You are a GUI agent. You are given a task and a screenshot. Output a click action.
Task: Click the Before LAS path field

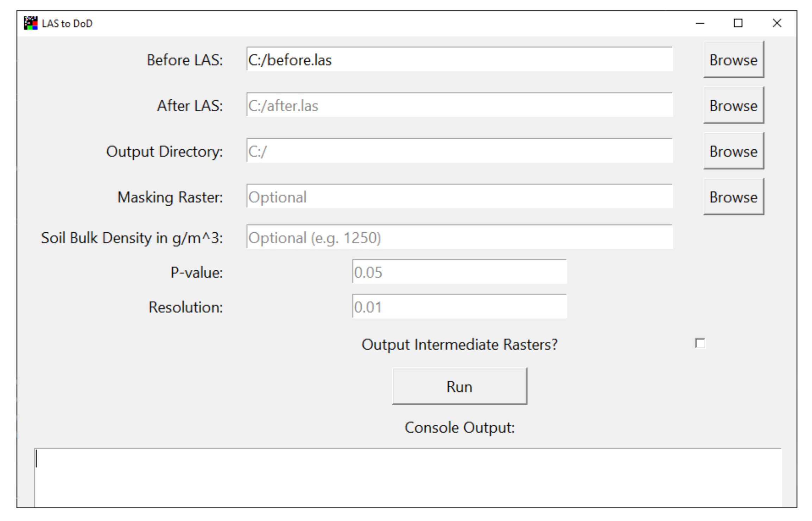459,59
